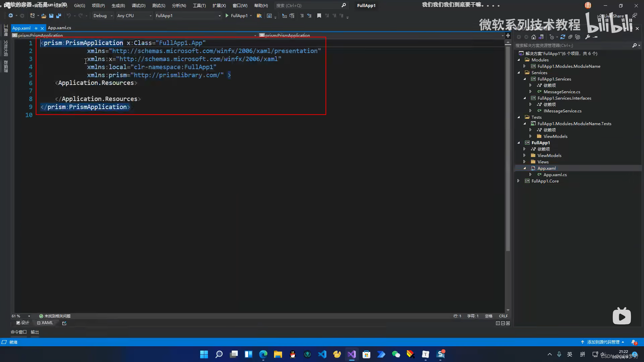Click the collapse pane icon at bottom right
This screenshot has height=362, width=644.
[x=508, y=323]
